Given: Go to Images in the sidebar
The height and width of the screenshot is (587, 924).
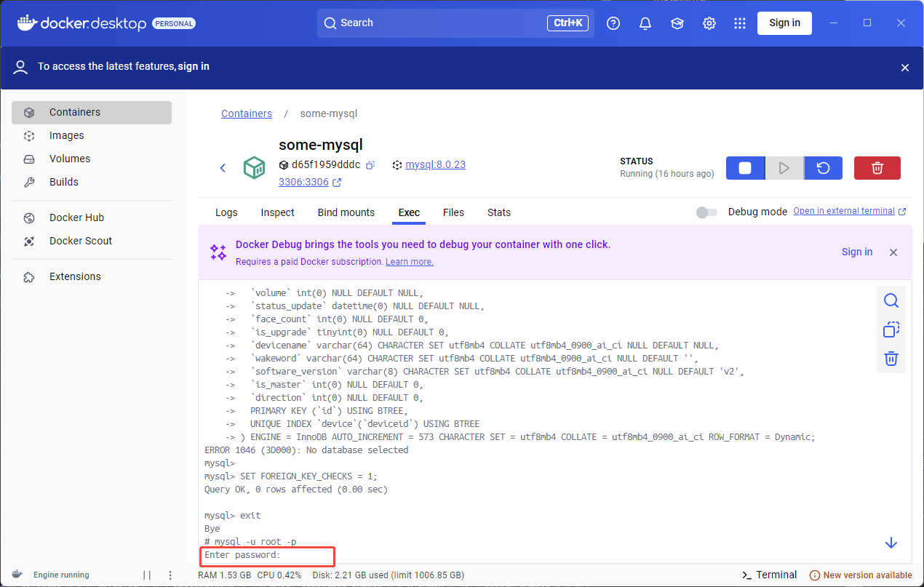Looking at the screenshot, I should click(x=92, y=136).
